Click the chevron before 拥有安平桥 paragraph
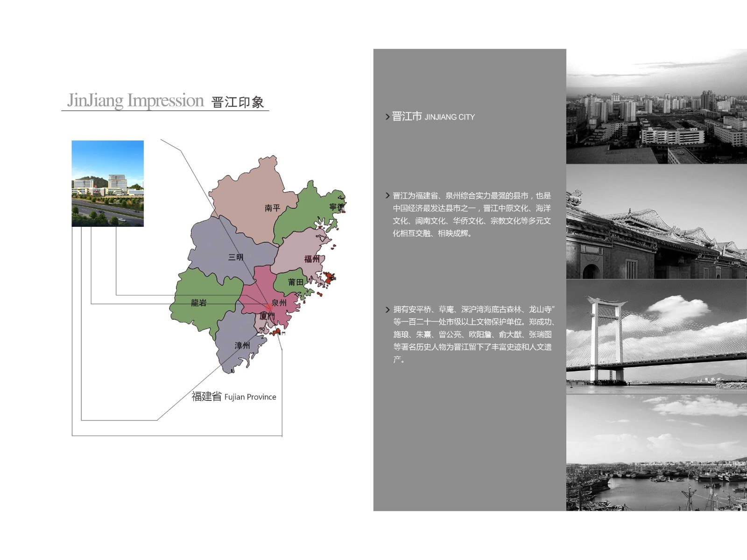 [388, 310]
